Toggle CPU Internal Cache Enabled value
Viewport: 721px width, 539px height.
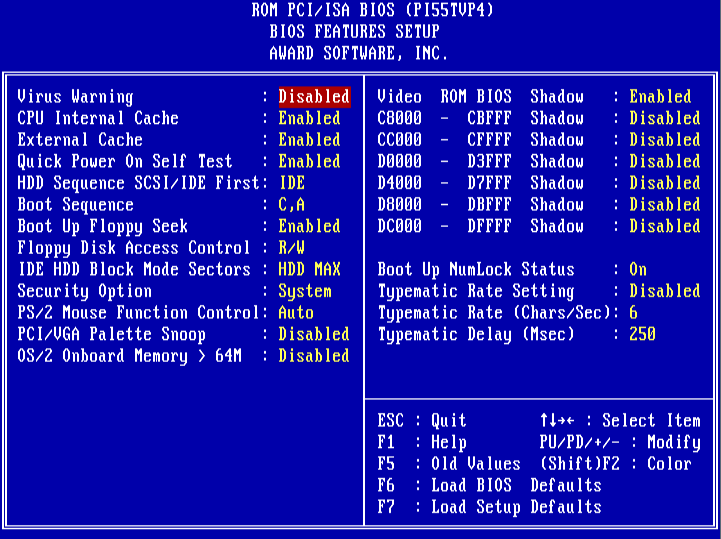(309, 119)
